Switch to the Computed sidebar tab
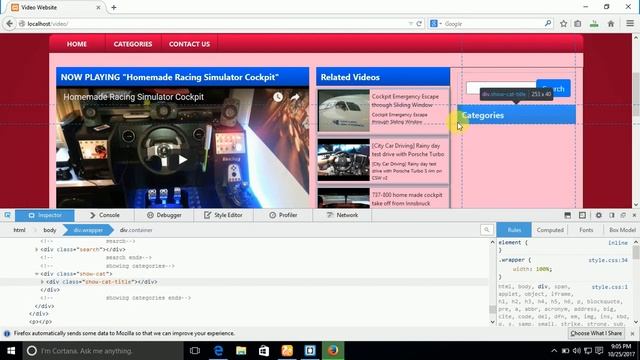This screenshot has width=640, height=360. tap(550, 230)
